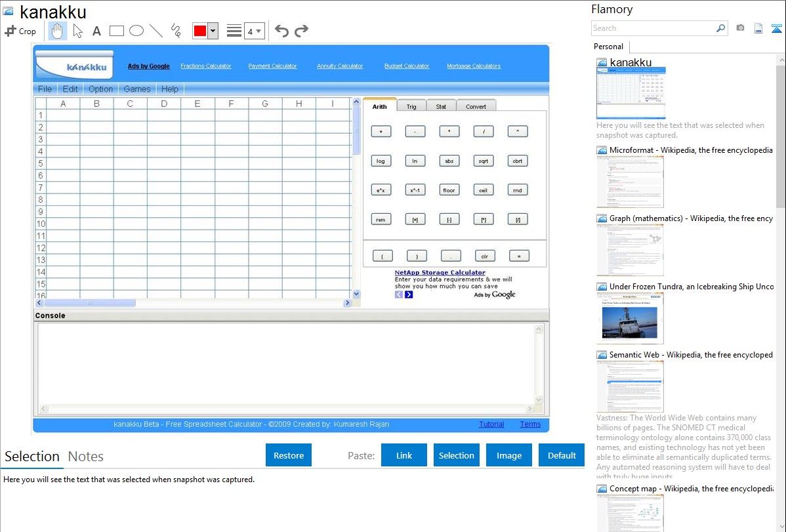Open the Games menu in kanakku
786x532 pixels.
[137, 89]
